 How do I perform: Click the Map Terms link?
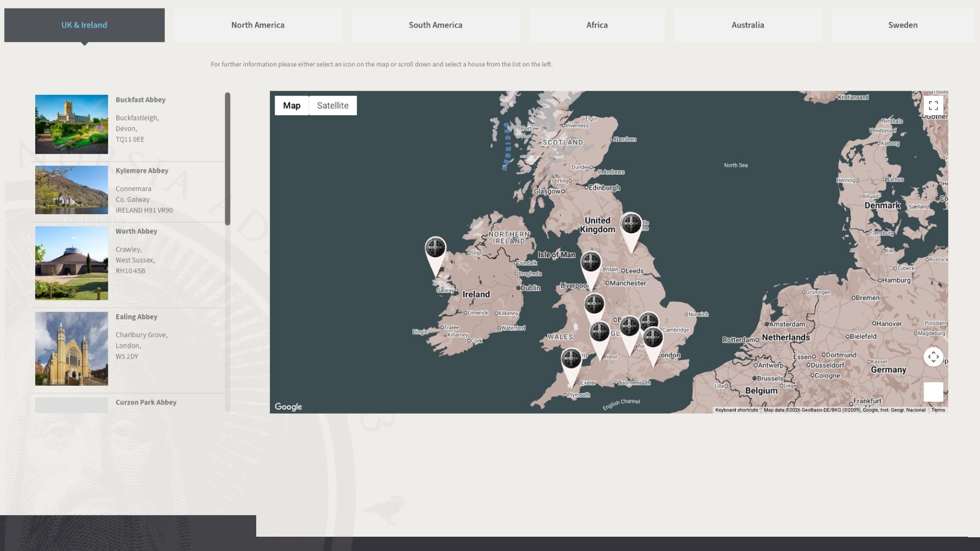(938, 410)
